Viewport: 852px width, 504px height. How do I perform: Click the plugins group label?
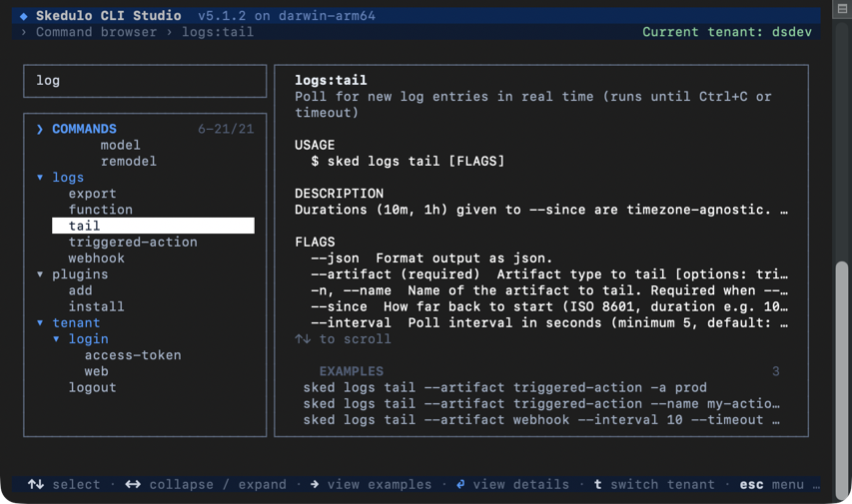point(80,274)
